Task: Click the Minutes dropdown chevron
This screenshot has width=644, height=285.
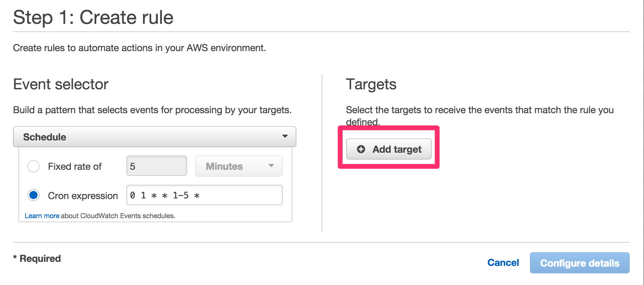Action: coord(271,166)
